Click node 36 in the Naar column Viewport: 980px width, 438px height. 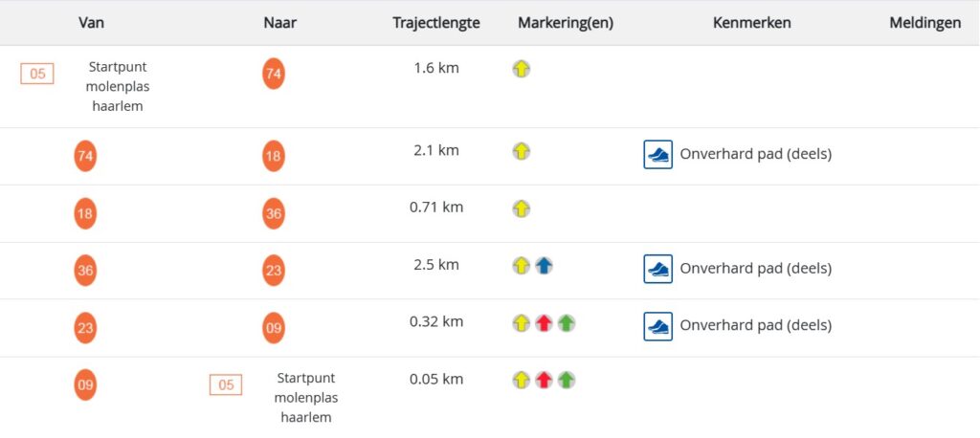click(x=274, y=213)
